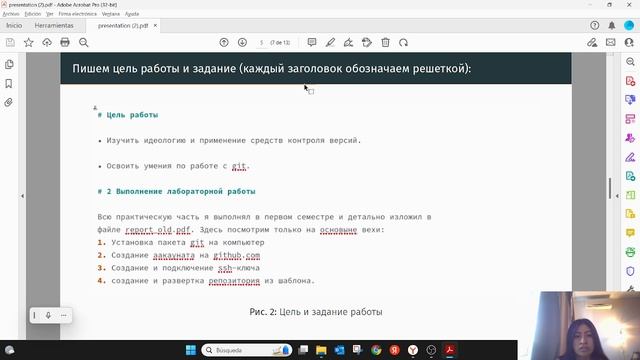Image resolution: width=640 pixels, height=360 pixels.
Task: Rotate the page icon
Action: (404, 42)
